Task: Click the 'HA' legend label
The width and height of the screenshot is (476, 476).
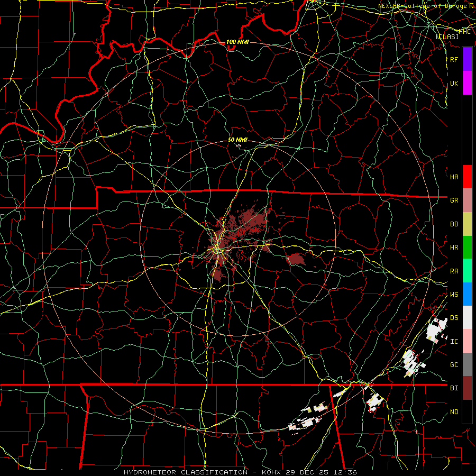Action: pyautogui.click(x=454, y=177)
